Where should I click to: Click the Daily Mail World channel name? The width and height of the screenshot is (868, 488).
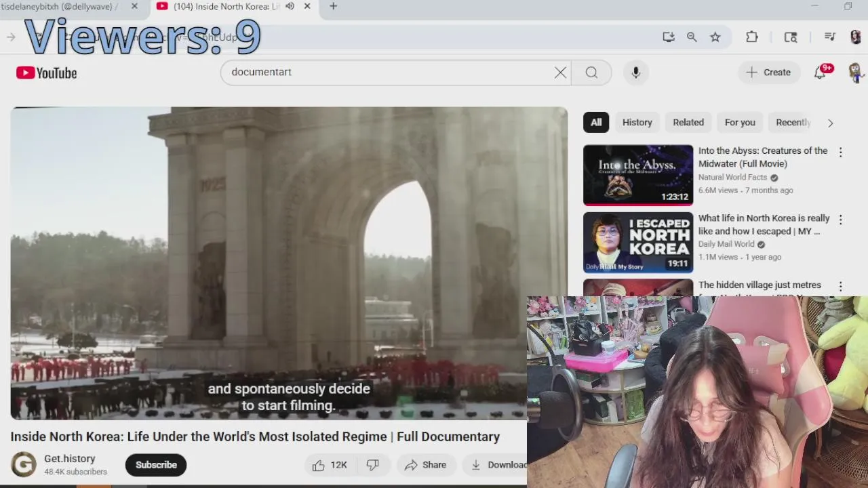[x=726, y=245]
